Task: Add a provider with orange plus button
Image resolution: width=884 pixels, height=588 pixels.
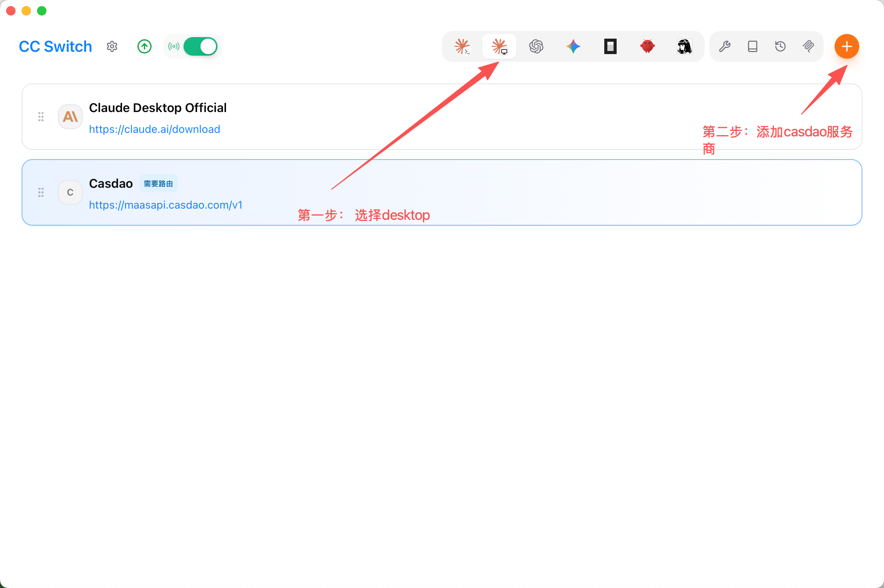Action: [x=847, y=46]
